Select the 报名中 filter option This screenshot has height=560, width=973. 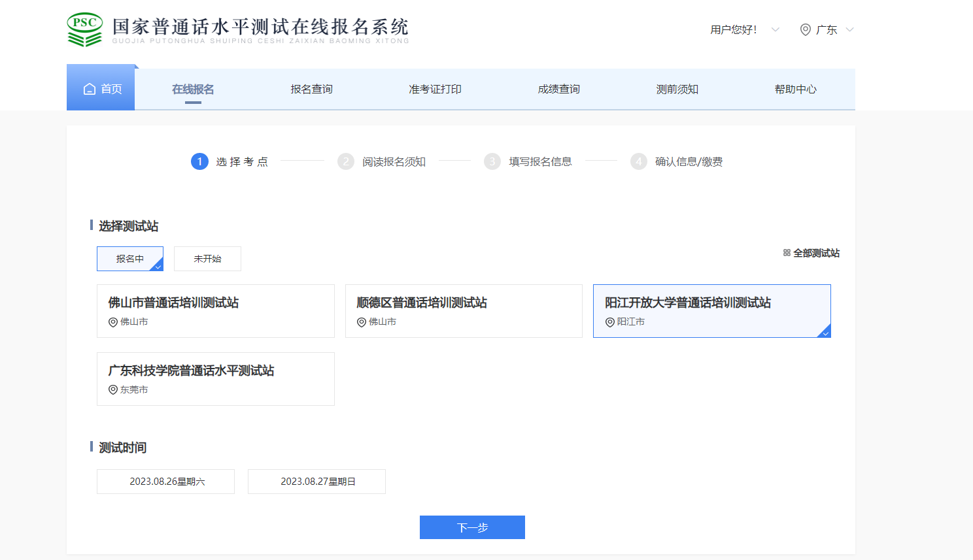click(x=129, y=259)
